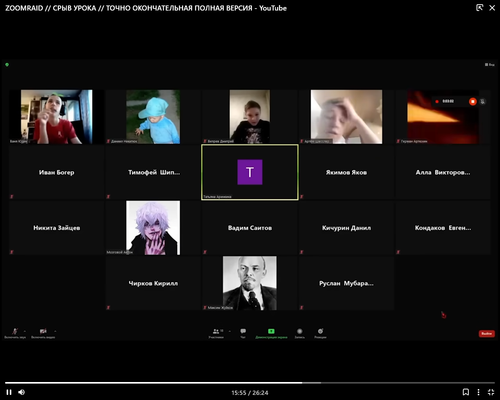Viewport: 500px width, 400px height.
Task: Click the orange glowing dark video tile
Action: coord(443,117)
